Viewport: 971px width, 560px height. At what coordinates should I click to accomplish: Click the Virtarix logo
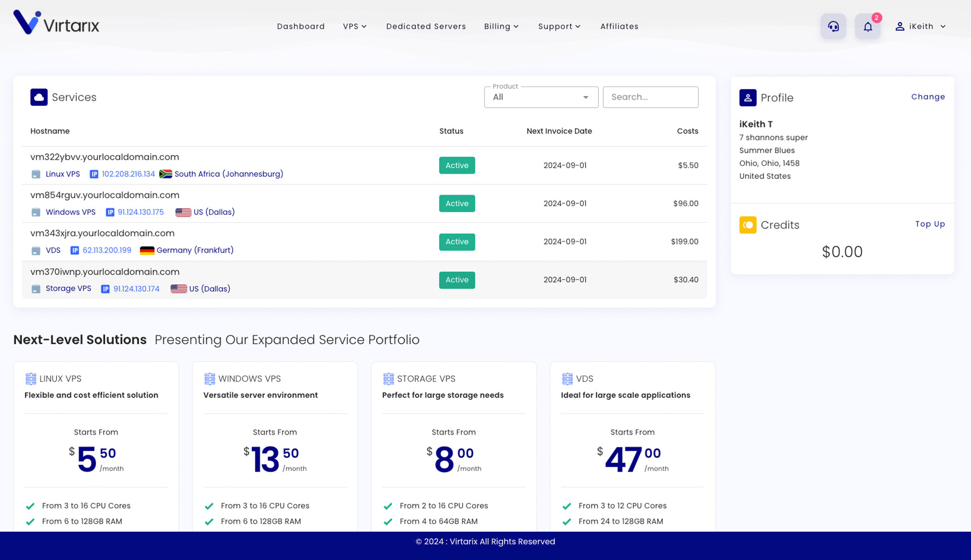56,23
